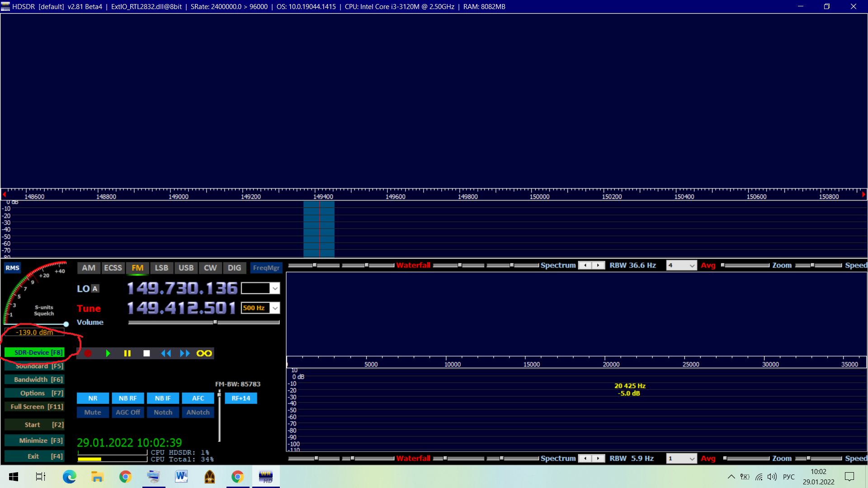Click the Volume slider track
This screenshot has width=868, height=488.
click(203, 322)
